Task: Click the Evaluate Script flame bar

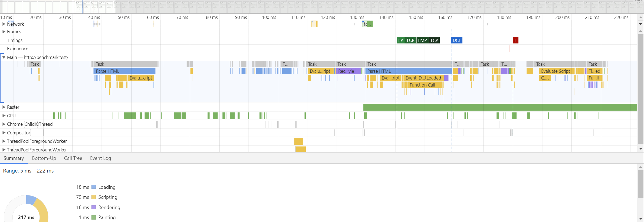Action: pyautogui.click(x=555, y=71)
